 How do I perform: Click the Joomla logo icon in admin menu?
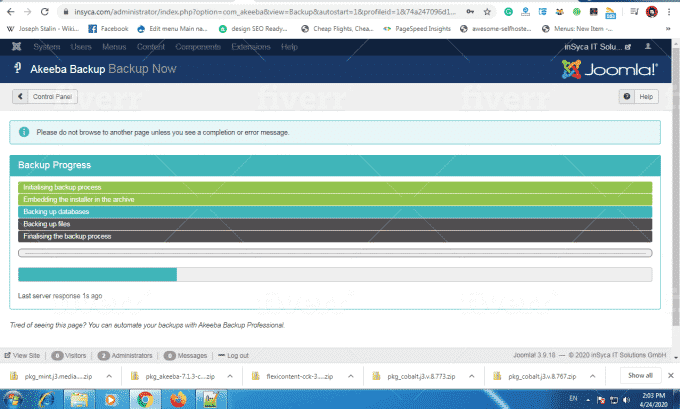(16, 46)
